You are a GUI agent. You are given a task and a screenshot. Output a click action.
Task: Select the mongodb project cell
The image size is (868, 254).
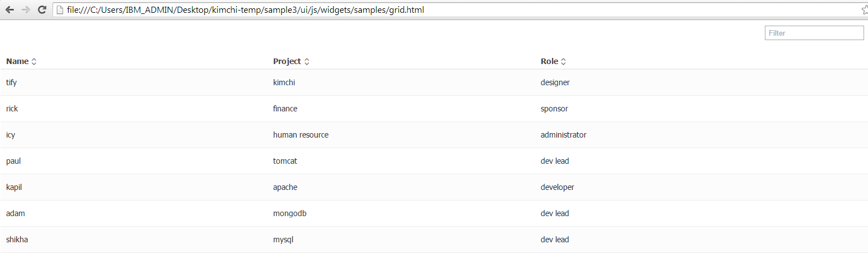pos(289,213)
